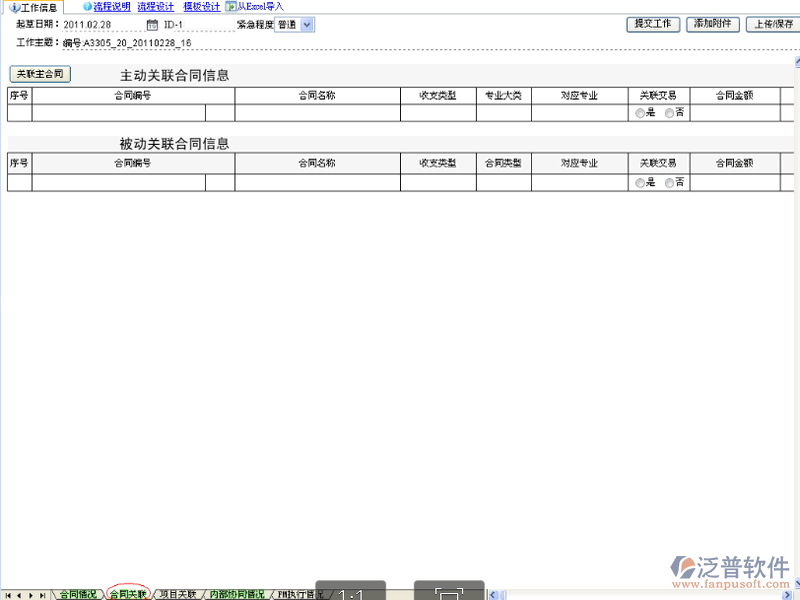Click the Excel import icon (从Excel导入)
The image size is (800, 600).
click(231, 6)
